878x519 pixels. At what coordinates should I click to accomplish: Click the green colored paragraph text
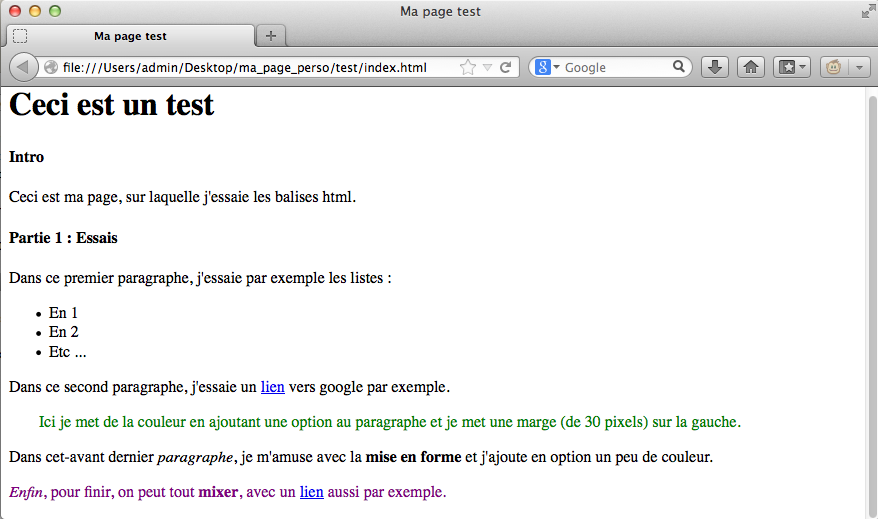pos(390,422)
